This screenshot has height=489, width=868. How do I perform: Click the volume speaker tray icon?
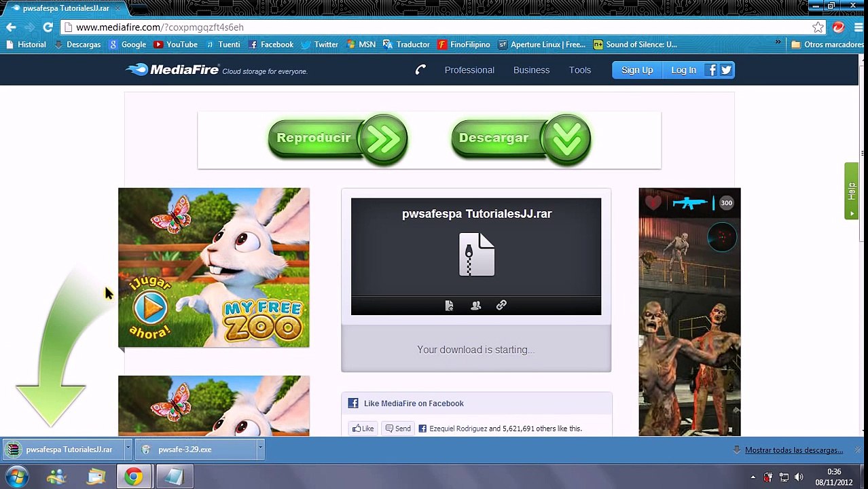(799, 477)
